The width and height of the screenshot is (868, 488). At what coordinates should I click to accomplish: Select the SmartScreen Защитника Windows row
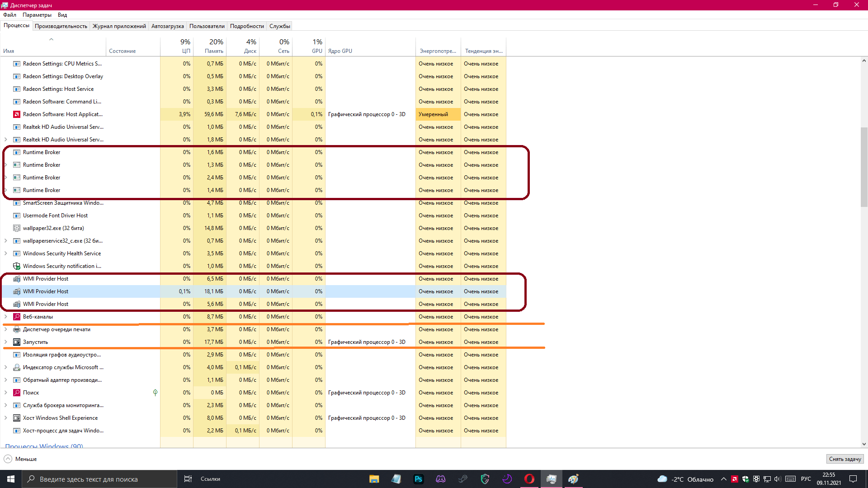click(253, 203)
